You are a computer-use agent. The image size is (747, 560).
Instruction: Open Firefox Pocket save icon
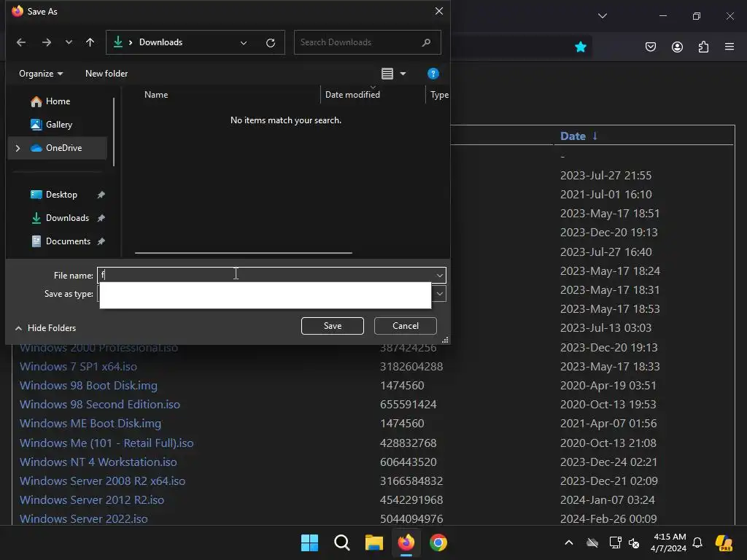pyautogui.click(x=650, y=47)
